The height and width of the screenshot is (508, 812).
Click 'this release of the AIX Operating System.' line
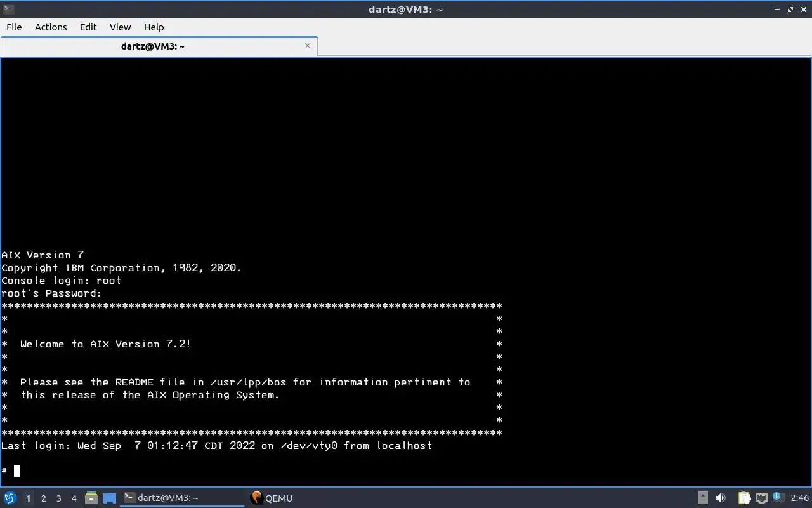pyautogui.click(x=150, y=395)
